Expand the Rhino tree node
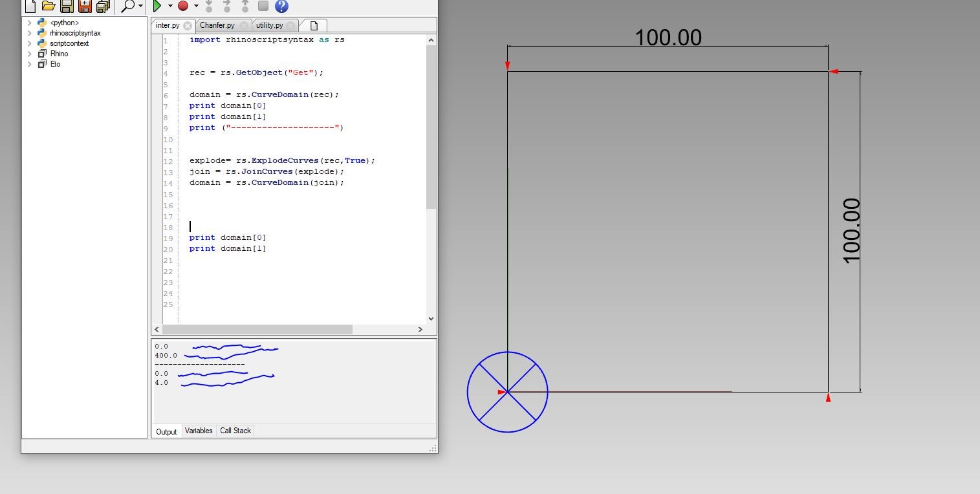The image size is (980, 494). tap(30, 54)
